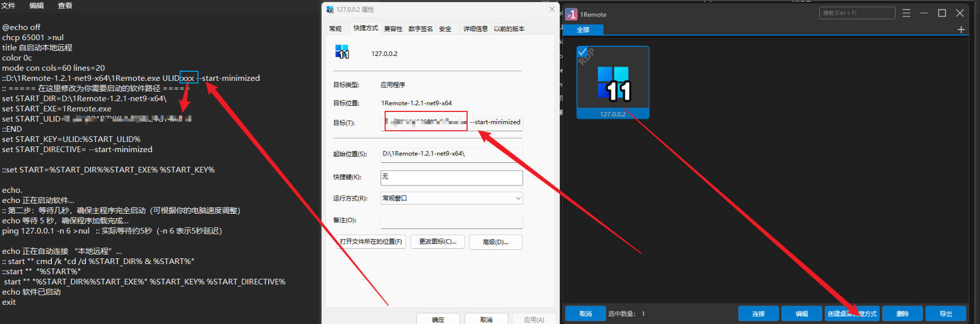Click the 导出 button in 1Remote
Screen dimensions: 980x324
click(x=946, y=313)
